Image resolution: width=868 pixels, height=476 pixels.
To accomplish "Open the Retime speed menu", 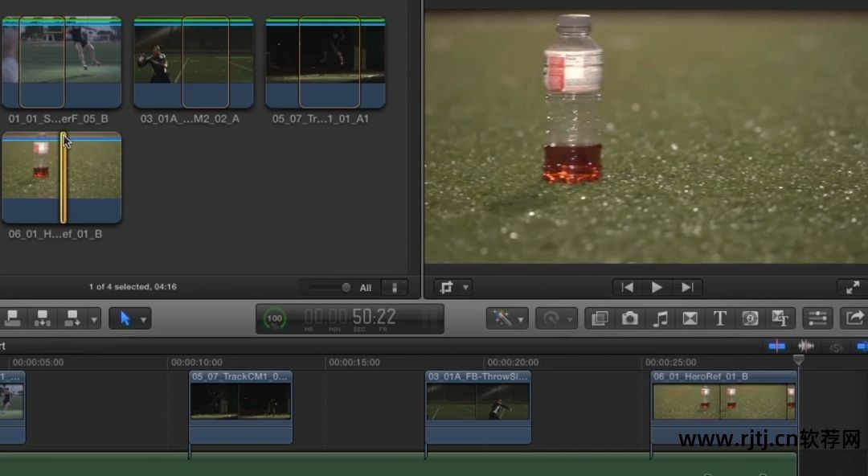I will coord(551,318).
